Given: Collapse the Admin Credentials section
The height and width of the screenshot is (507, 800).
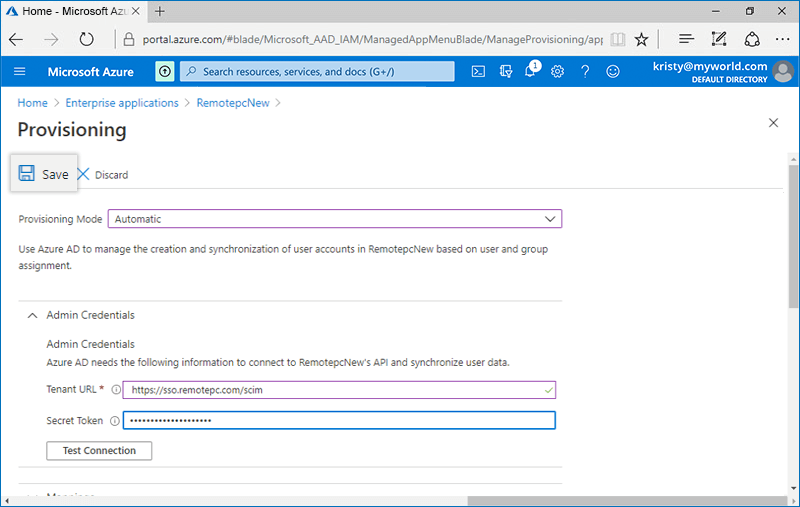Looking at the screenshot, I should click(32, 315).
